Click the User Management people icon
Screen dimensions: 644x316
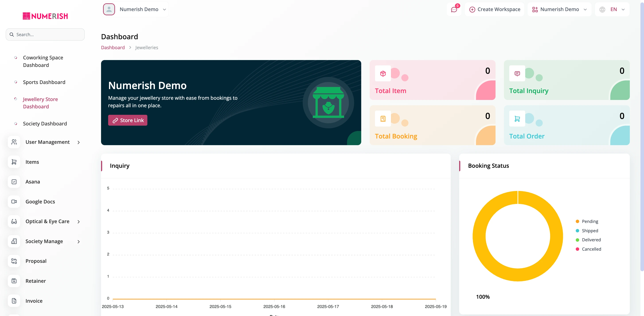click(x=14, y=142)
